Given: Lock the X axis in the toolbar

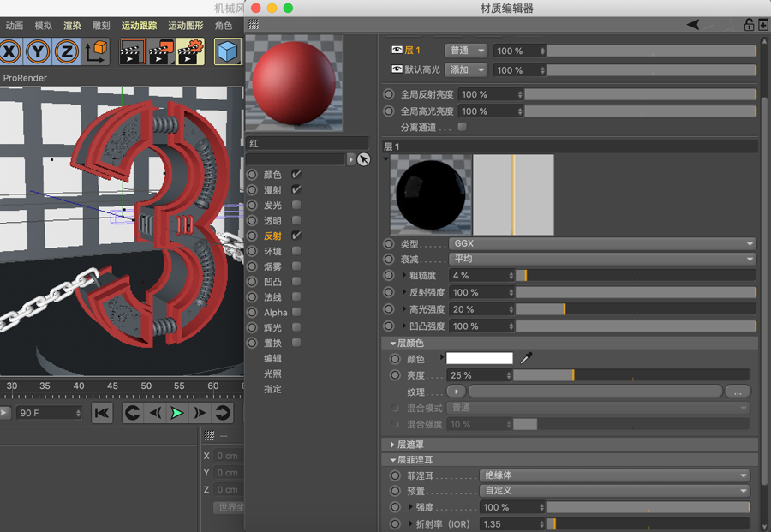Looking at the screenshot, I should point(10,51).
